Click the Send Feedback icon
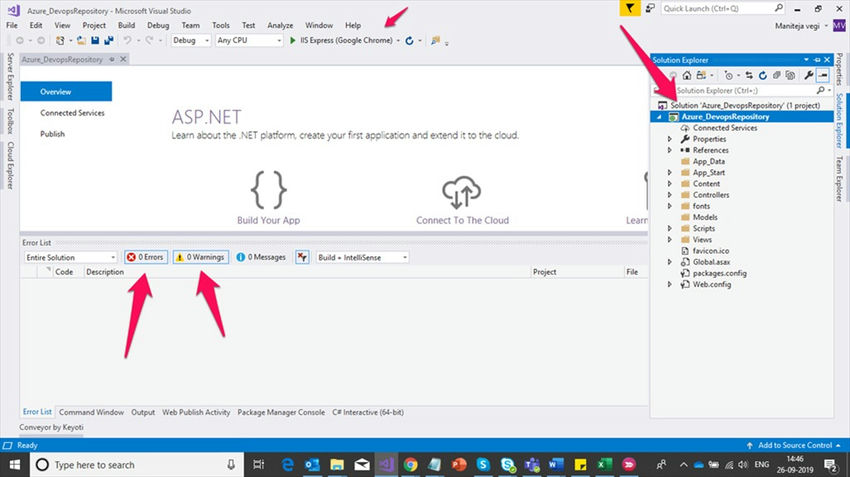Viewport: 850px width, 477px height. pyautogui.click(x=650, y=8)
